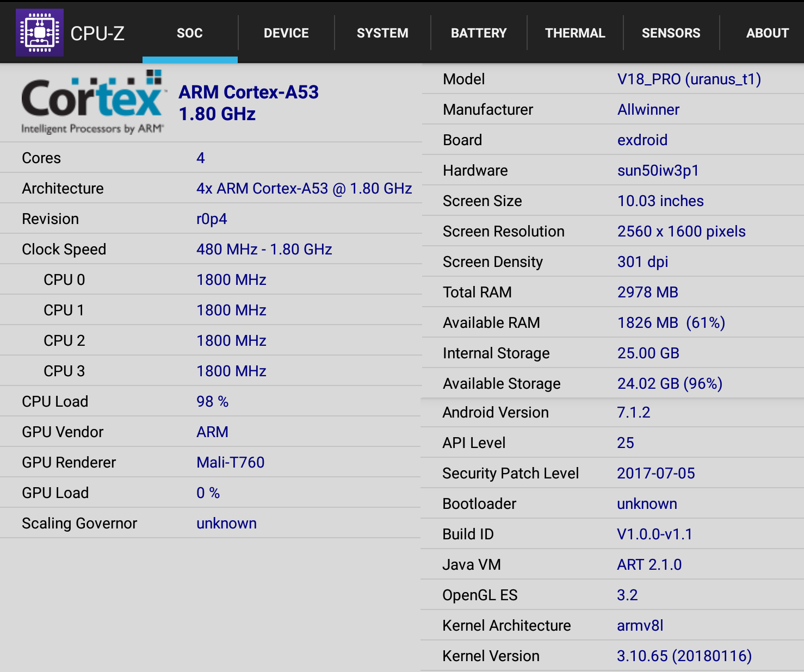Screen dimensions: 804x672
Task: Click the GPU Renderer row label
Action: pyautogui.click(x=69, y=462)
